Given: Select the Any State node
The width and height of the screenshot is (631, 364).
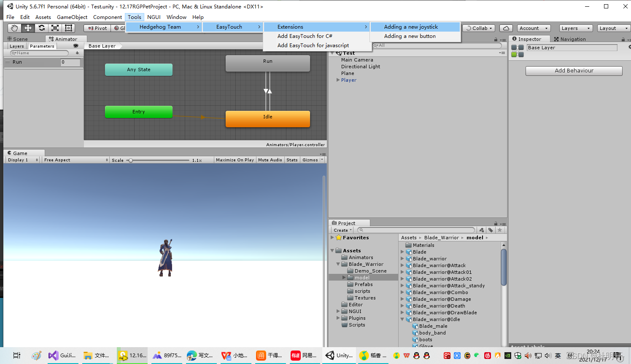Looking at the screenshot, I should pos(139,70).
